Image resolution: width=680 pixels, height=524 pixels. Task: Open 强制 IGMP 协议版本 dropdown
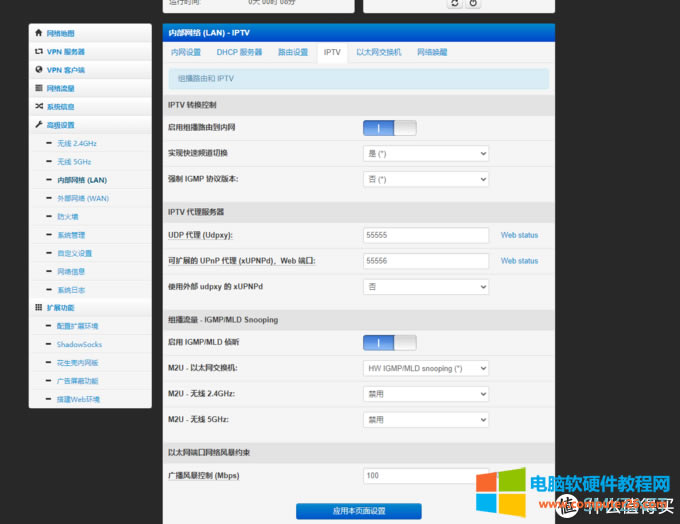coord(425,179)
